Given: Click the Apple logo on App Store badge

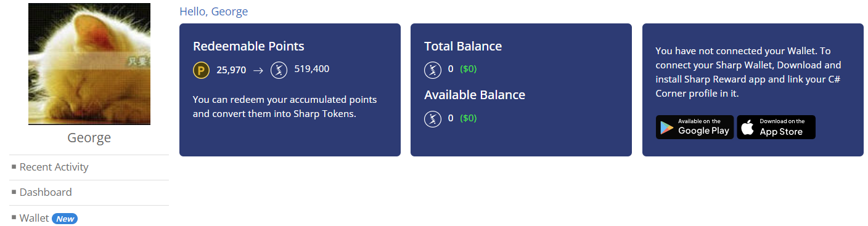Looking at the screenshot, I should (747, 127).
